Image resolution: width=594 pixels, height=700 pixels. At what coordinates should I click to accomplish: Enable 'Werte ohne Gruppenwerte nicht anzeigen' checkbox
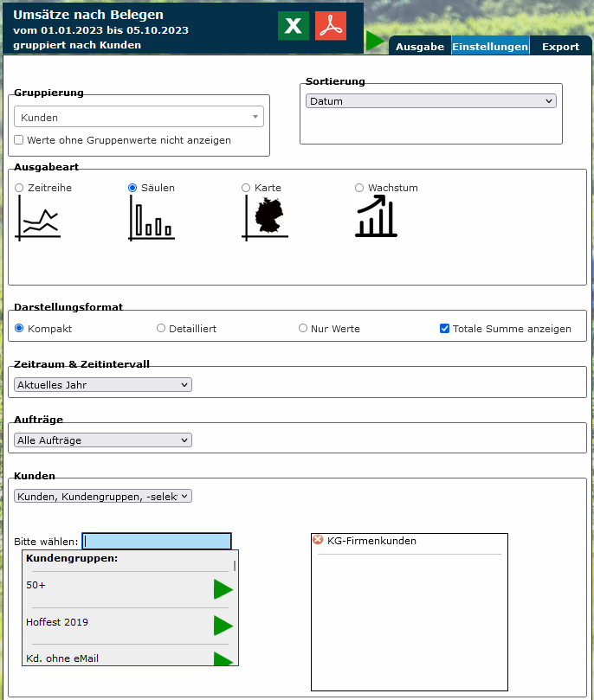point(19,140)
